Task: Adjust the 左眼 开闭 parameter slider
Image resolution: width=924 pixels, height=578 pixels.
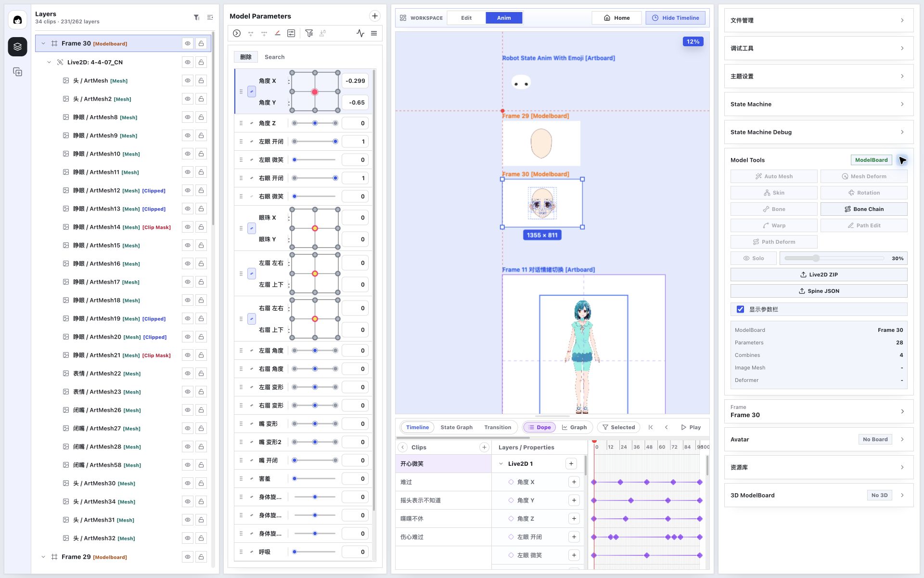Action: tap(315, 142)
